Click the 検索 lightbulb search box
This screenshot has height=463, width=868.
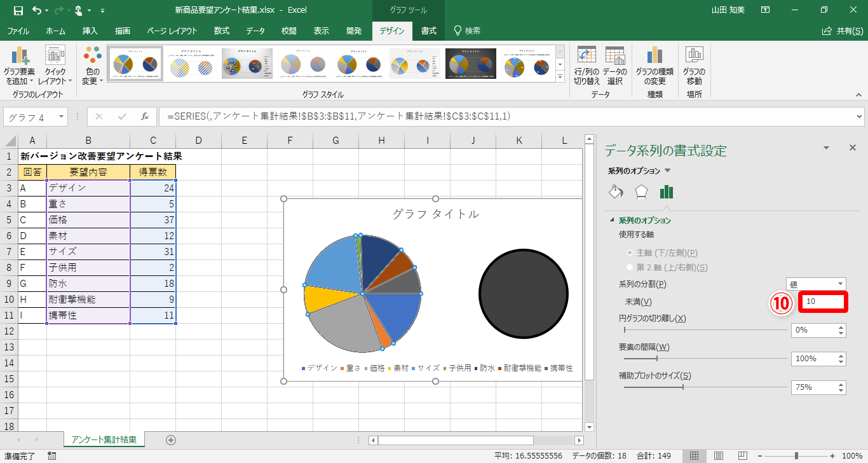point(467,31)
